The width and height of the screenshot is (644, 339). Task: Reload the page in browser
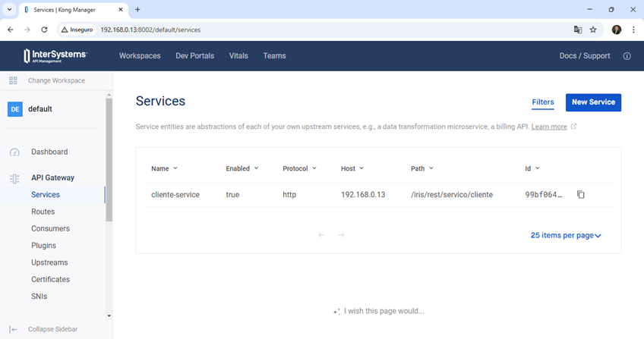44,30
